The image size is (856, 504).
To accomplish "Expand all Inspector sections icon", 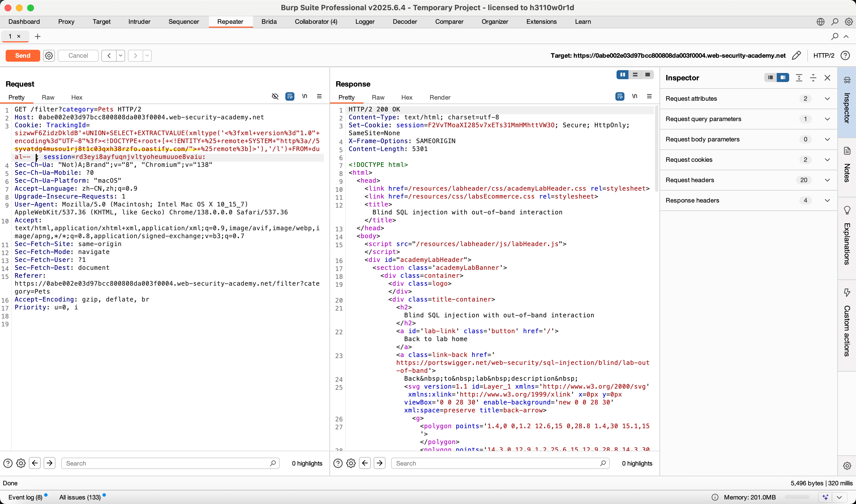I will pos(799,78).
